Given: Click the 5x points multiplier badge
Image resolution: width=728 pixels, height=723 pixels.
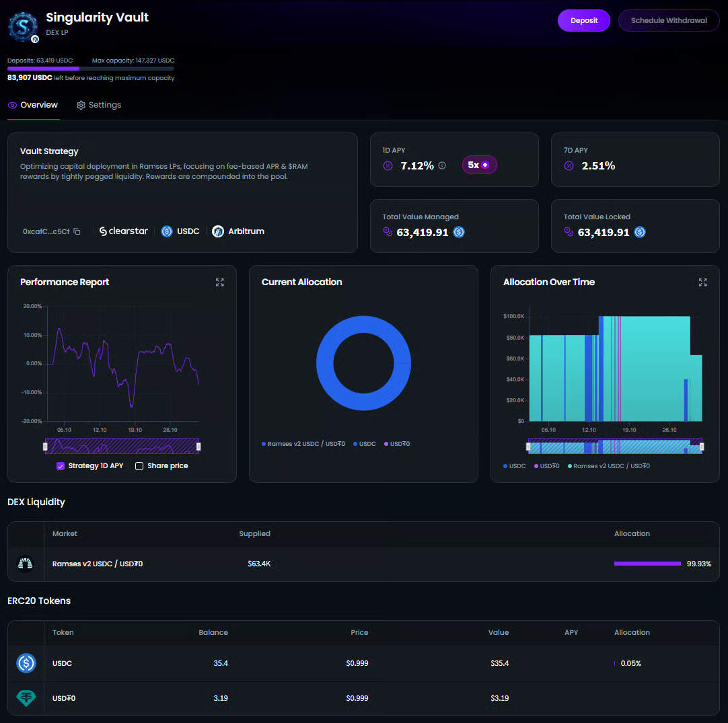Looking at the screenshot, I should coord(479,165).
